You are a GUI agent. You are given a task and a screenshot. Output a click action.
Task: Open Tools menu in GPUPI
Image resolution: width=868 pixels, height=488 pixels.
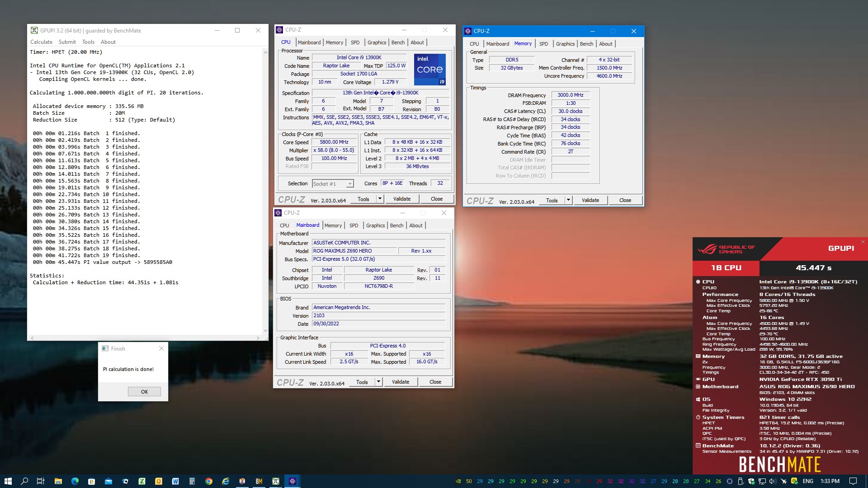[x=88, y=42]
